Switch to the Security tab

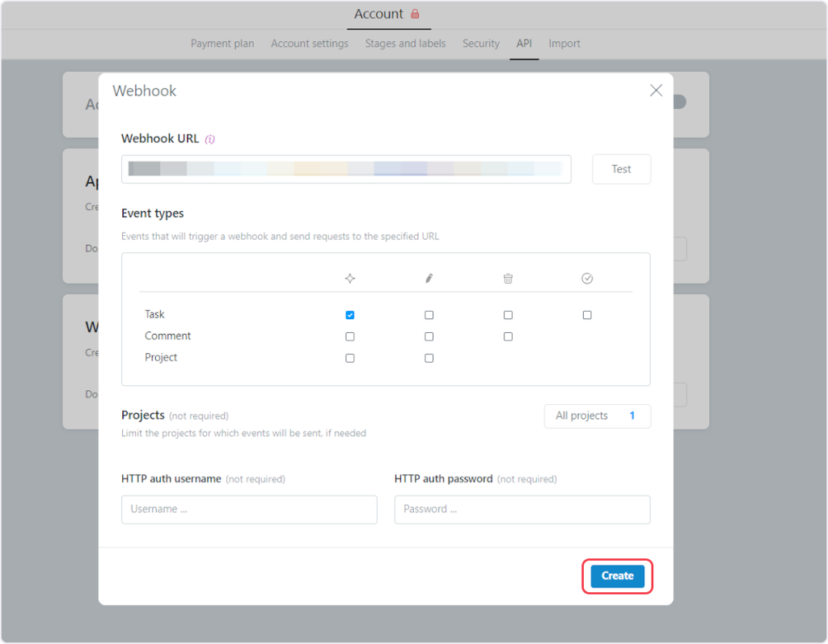coord(481,44)
